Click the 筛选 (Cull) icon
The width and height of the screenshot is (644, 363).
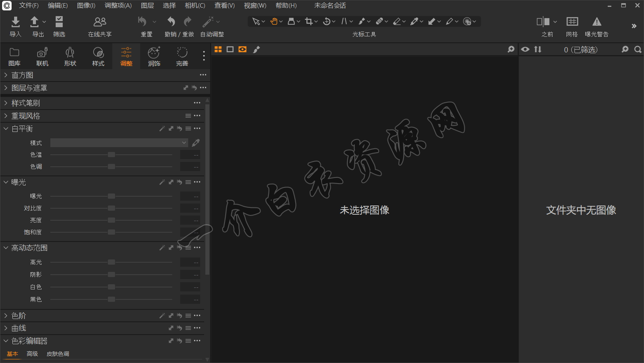click(59, 22)
